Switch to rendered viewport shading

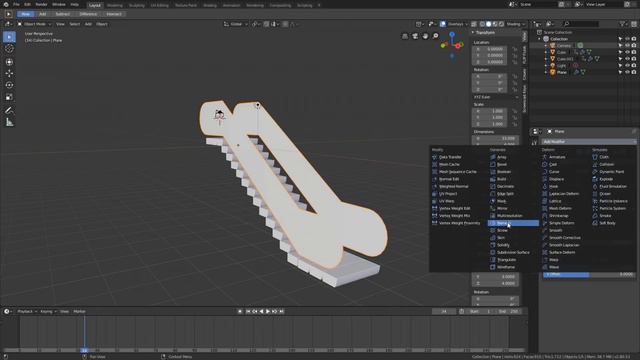[501, 24]
